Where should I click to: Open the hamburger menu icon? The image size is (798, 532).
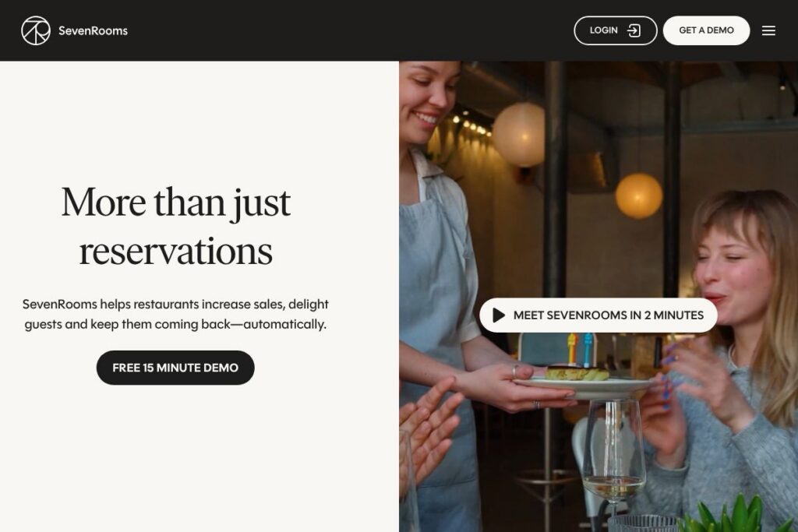(768, 30)
